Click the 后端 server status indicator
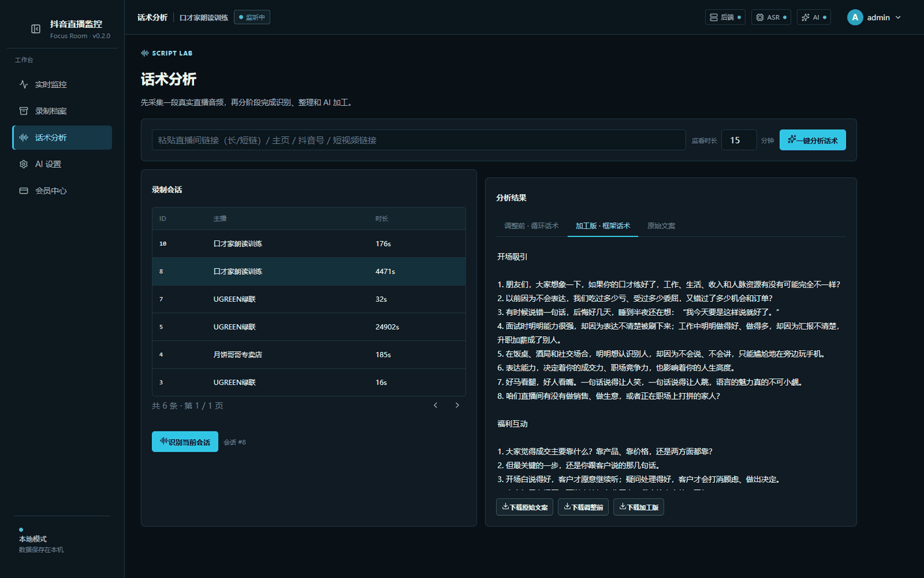The width and height of the screenshot is (924, 578). (725, 17)
